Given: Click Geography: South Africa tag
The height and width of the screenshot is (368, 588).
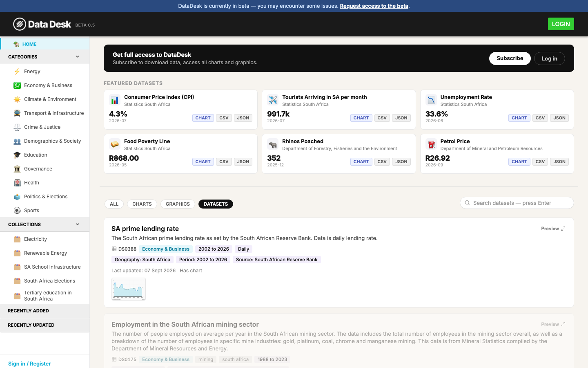Looking at the screenshot, I should click(x=143, y=260).
